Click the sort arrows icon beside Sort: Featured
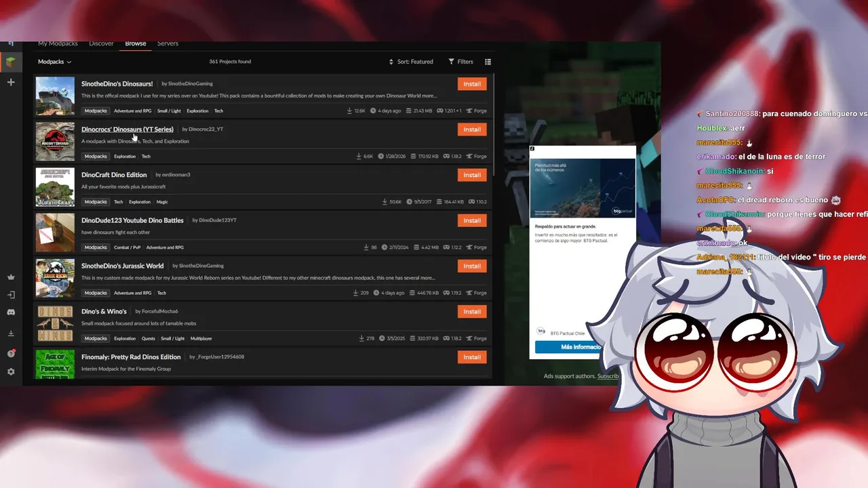Screen dimensions: 868x488 pyautogui.click(x=391, y=62)
